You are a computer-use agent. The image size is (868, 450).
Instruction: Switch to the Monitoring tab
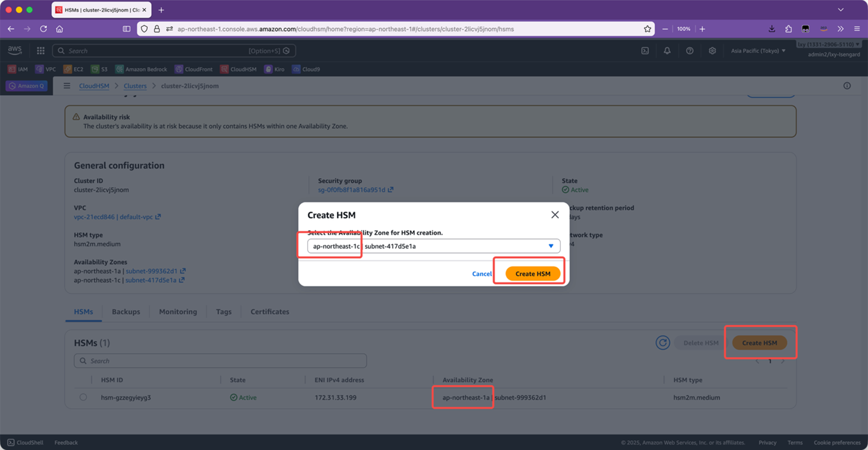coord(178,312)
